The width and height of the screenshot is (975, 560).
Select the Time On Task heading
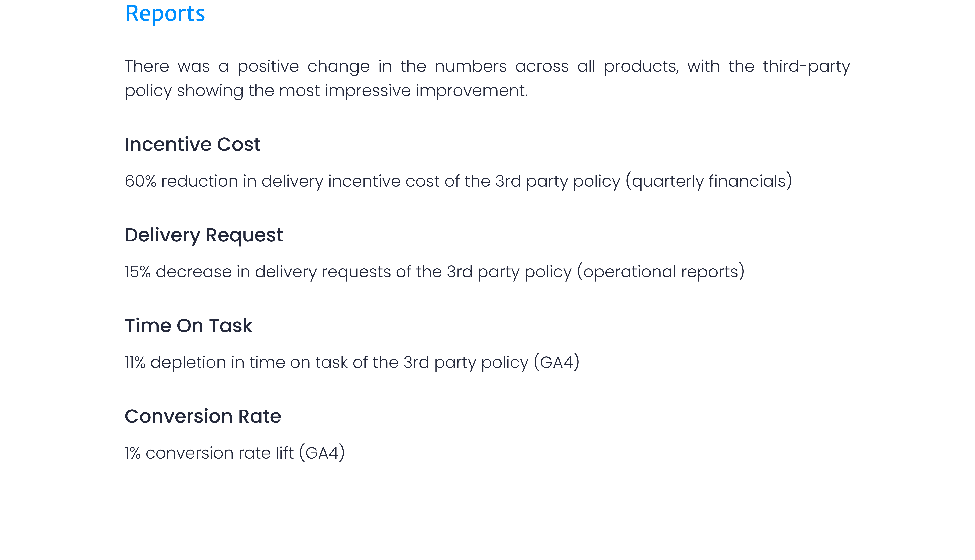[189, 326]
